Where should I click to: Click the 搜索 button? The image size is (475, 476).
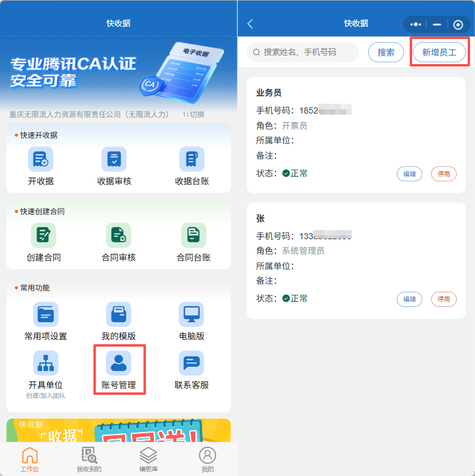(x=386, y=52)
